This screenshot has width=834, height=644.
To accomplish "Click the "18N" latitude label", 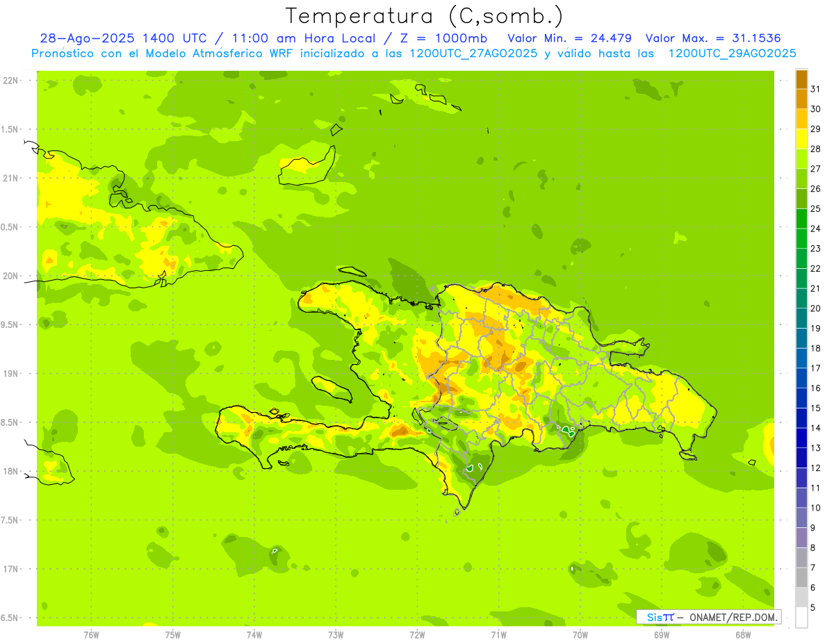I will (10, 471).
